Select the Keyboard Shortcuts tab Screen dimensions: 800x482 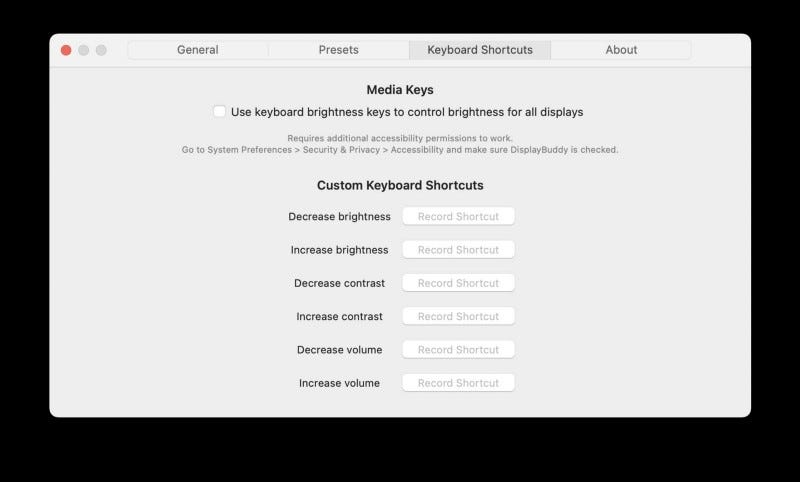tap(480, 50)
